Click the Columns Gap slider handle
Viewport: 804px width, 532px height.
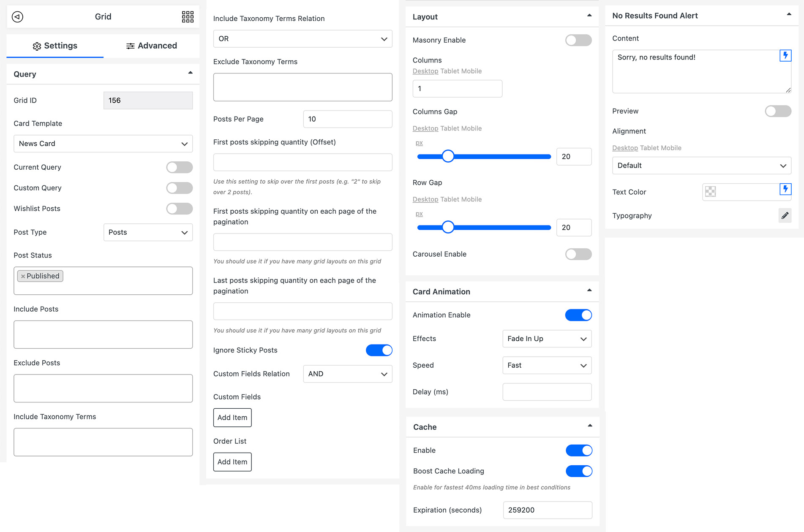[x=448, y=156]
